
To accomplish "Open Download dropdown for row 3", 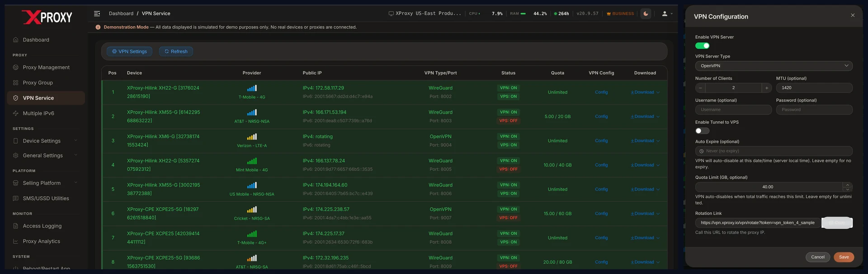I will pos(645,141).
